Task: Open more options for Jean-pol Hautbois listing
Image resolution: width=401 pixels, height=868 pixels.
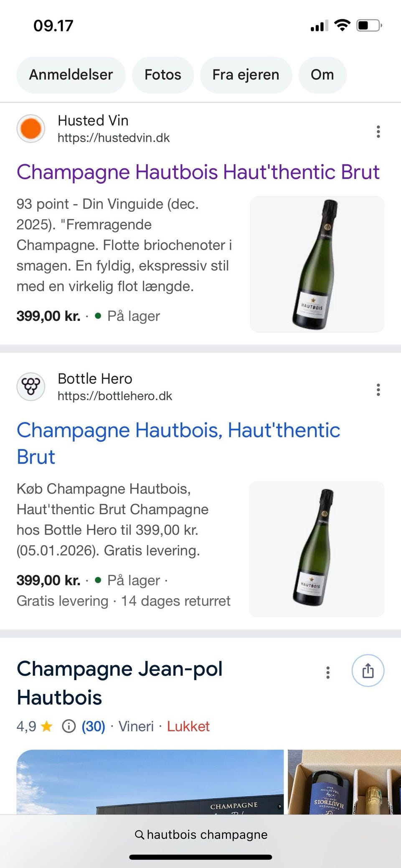Action: [x=328, y=672]
